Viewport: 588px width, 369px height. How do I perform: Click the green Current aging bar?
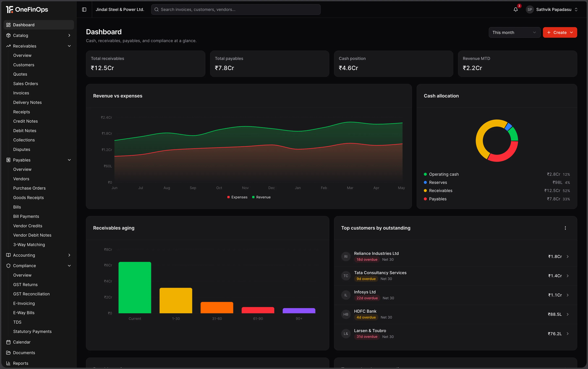[x=135, y=288]
